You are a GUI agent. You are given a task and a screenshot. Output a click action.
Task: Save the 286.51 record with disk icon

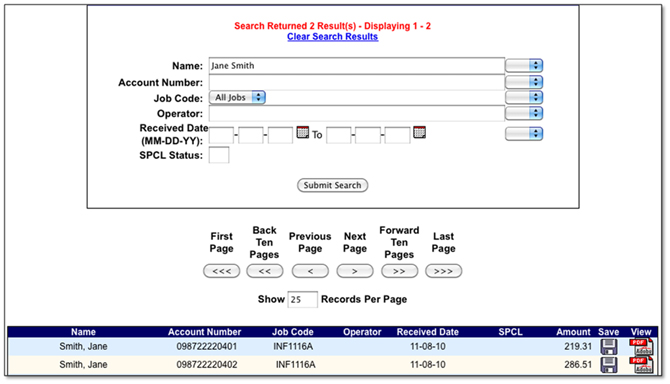(x=608, y=365)
